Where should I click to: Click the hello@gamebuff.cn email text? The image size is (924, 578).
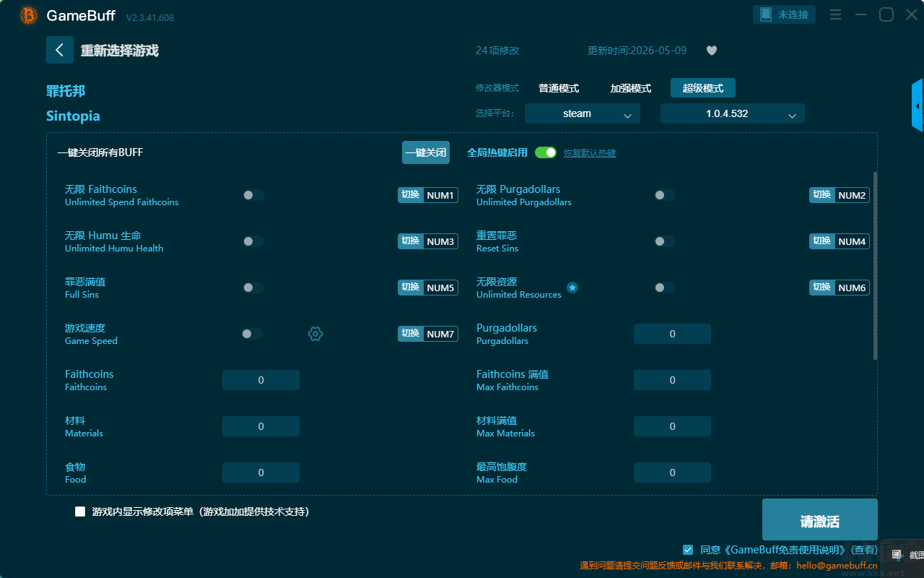837,566
